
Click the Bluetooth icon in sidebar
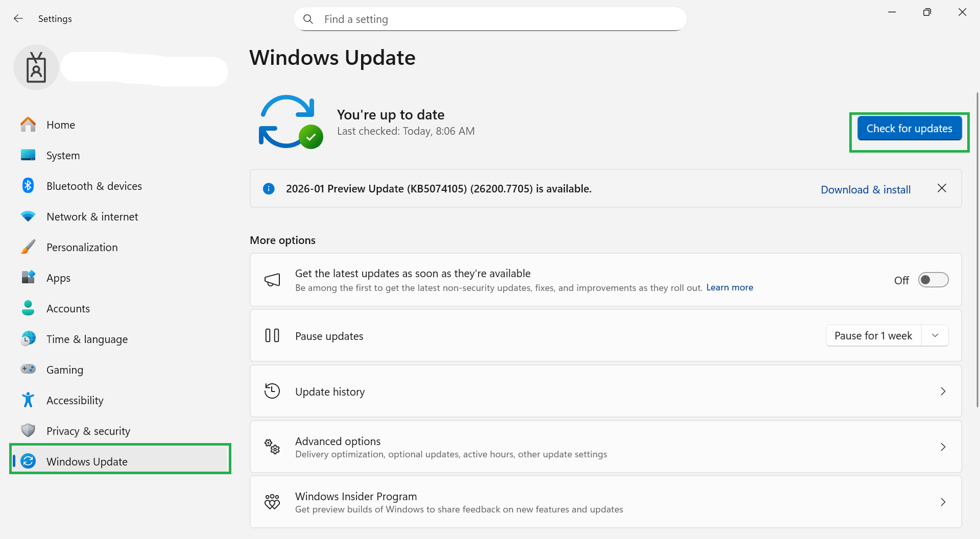pos(28,186)
